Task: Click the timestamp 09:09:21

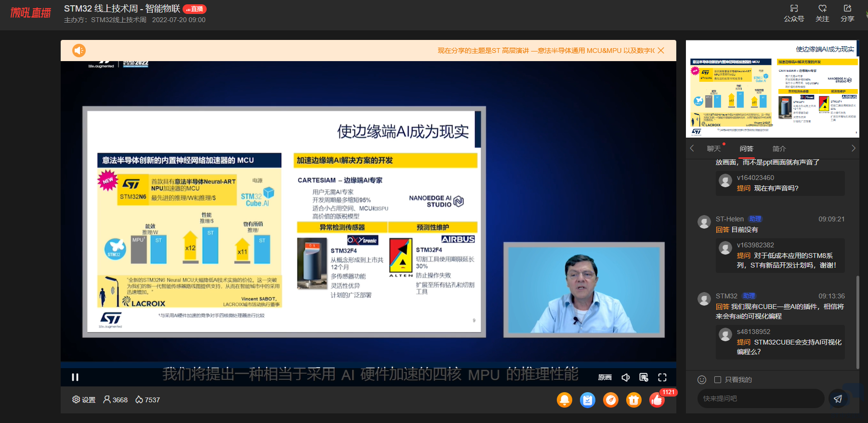Action: [x=831, y=219]
